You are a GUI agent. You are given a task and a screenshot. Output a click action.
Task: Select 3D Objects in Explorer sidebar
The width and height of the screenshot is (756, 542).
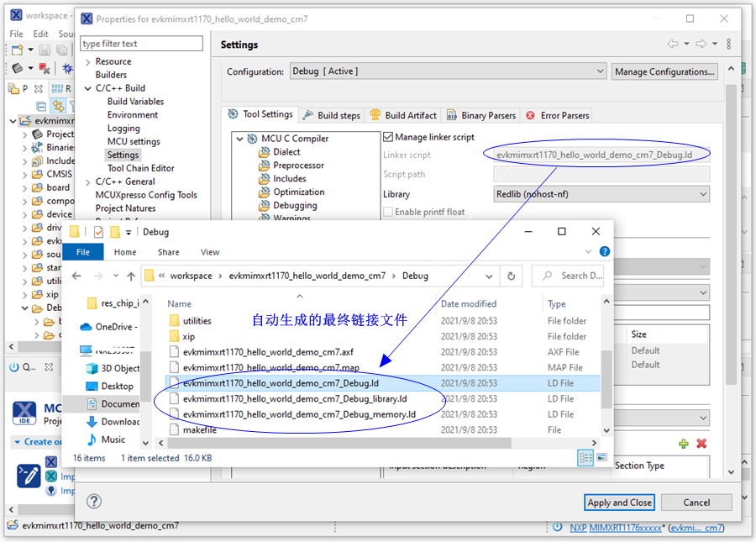coord(113,368)
